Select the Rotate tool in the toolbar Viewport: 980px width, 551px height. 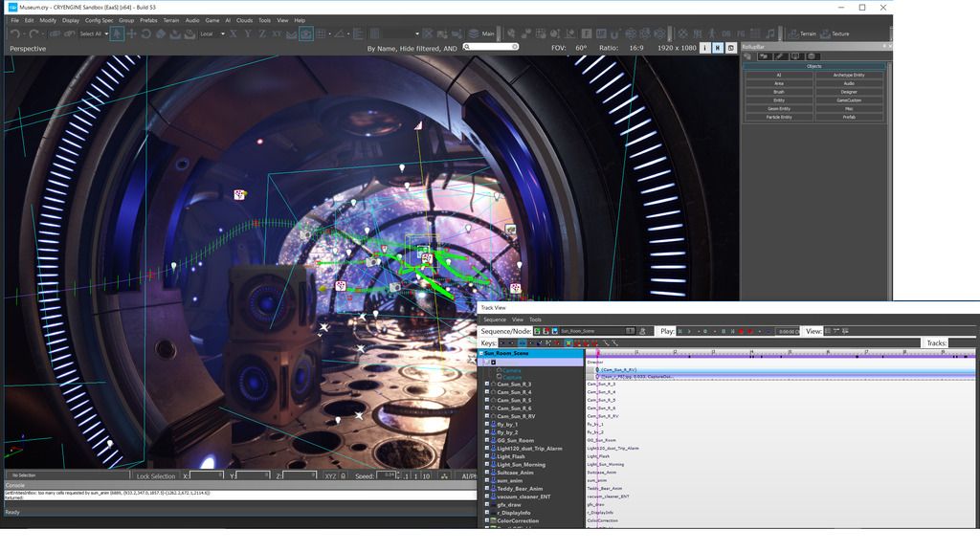145,33
